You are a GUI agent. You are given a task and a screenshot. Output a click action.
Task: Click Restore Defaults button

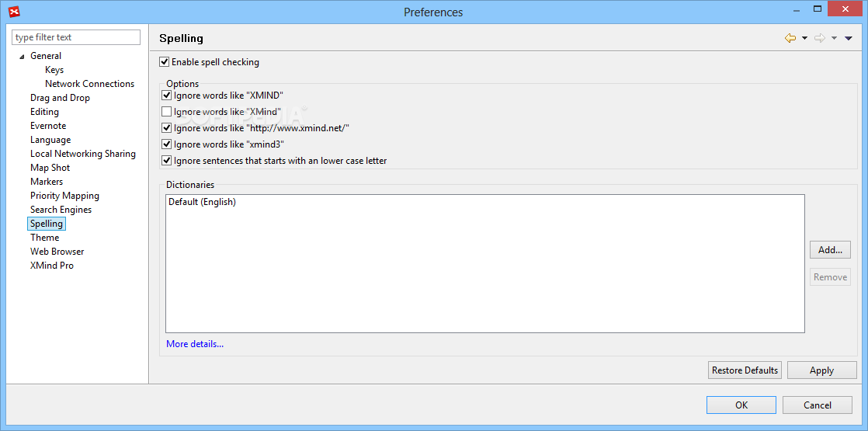pos(745,370)
